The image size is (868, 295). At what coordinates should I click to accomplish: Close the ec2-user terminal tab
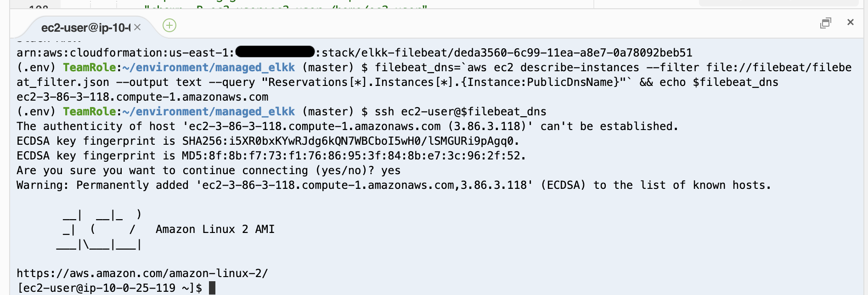tap(137, 28)
